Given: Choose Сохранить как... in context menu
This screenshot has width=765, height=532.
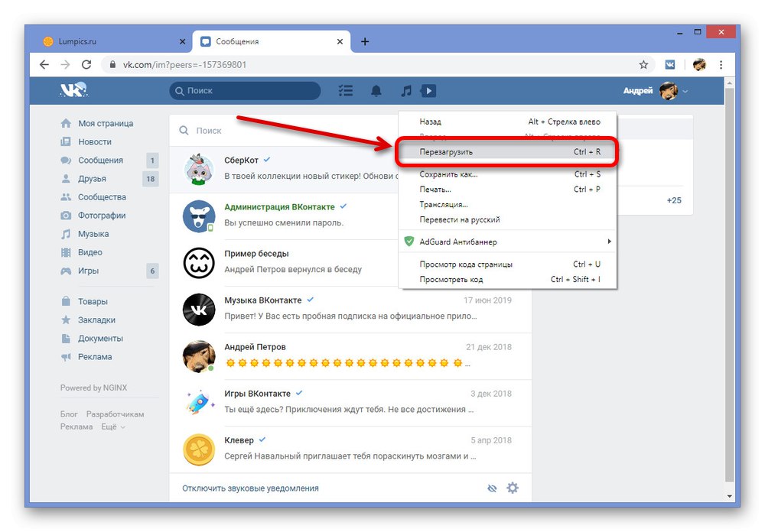Looking at the screenshot, I should tap(507, 174).
